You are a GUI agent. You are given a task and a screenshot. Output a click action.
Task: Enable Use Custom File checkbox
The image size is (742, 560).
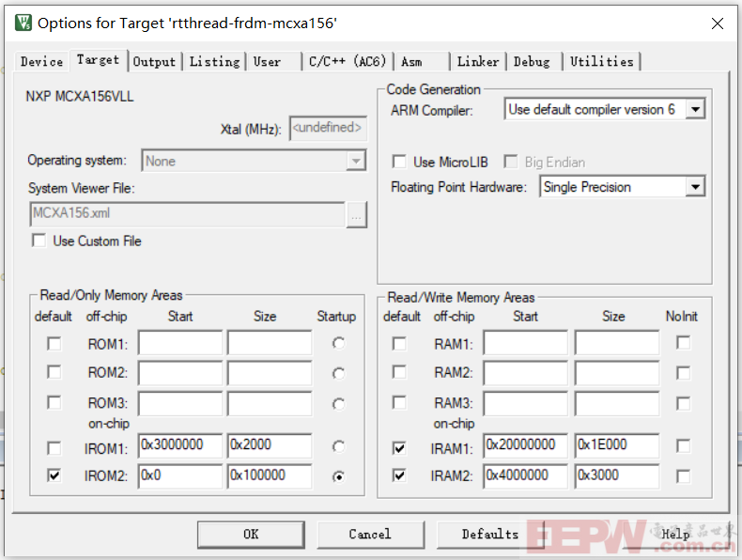point(39,241)
